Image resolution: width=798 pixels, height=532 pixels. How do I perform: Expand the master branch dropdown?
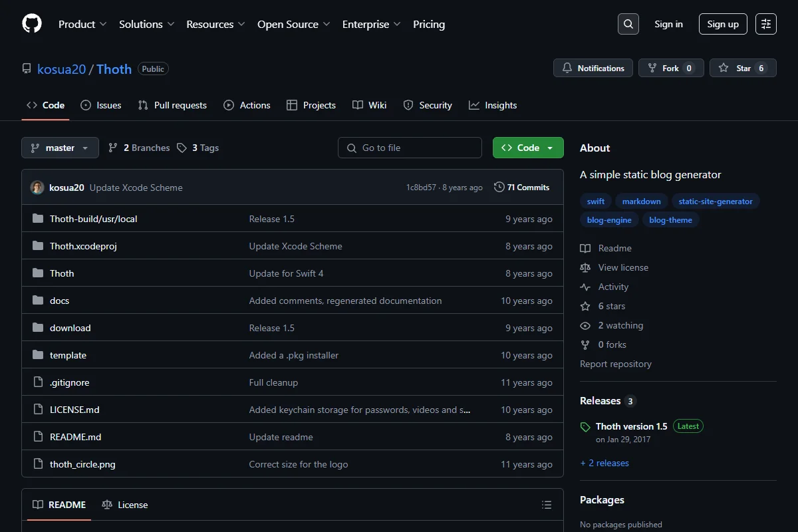coord(60,148)
